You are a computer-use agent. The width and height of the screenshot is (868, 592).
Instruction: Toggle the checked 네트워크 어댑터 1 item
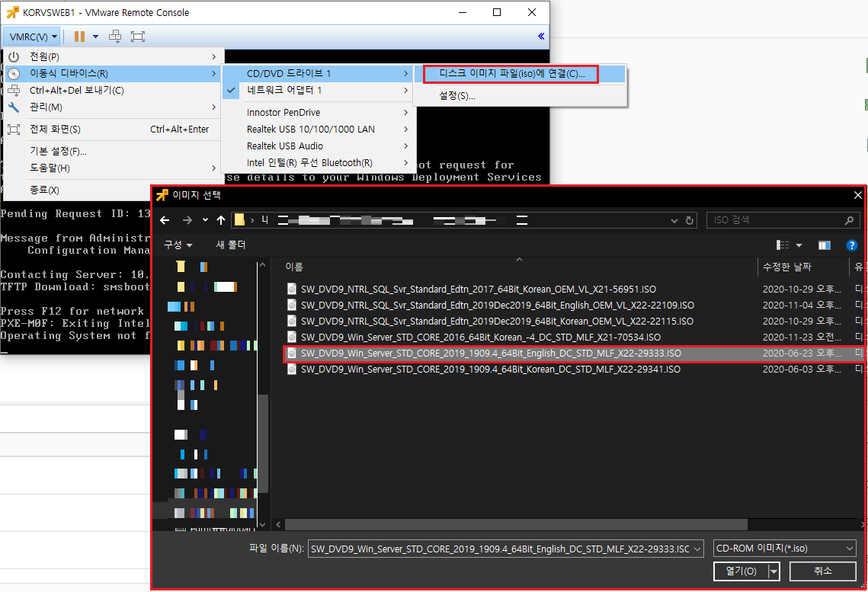317,90
